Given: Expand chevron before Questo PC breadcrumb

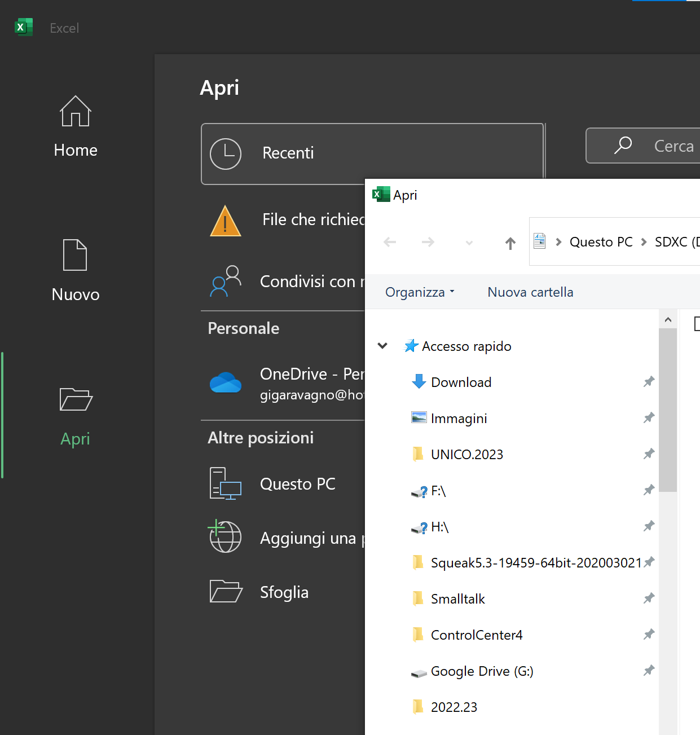Looking at the screenshot, I should coord(558,242).
